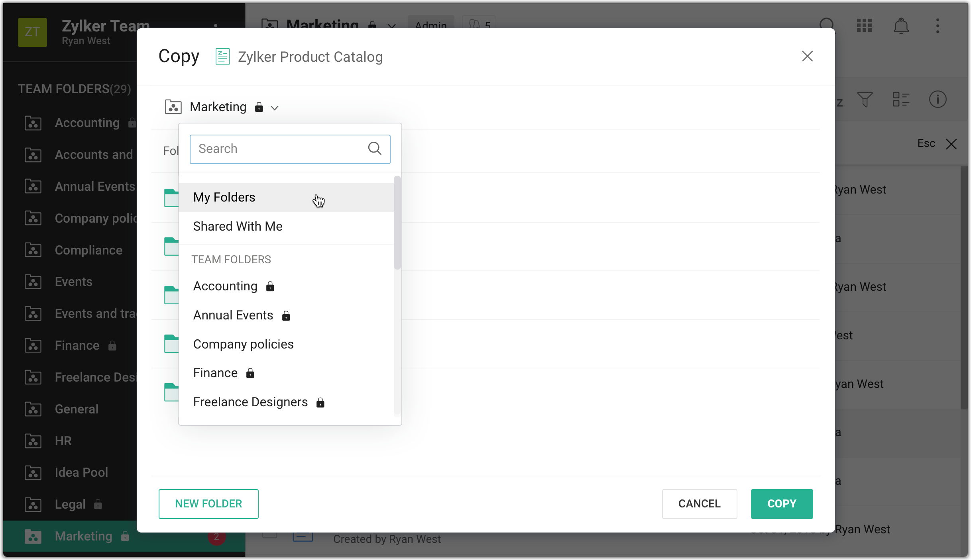The height and width of the screenshot is (560, 971).
Task: Click the filter funnel icon
Action: tap(865, 100)
